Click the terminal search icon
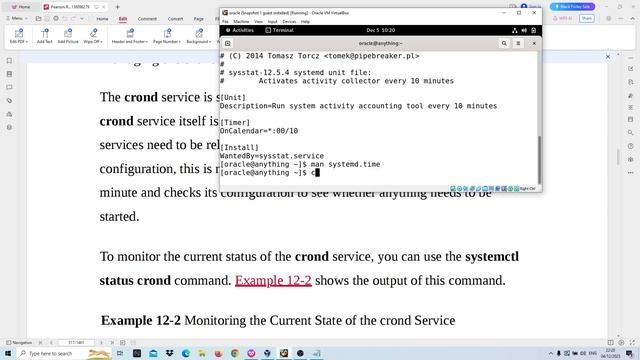 coord(504,43)
